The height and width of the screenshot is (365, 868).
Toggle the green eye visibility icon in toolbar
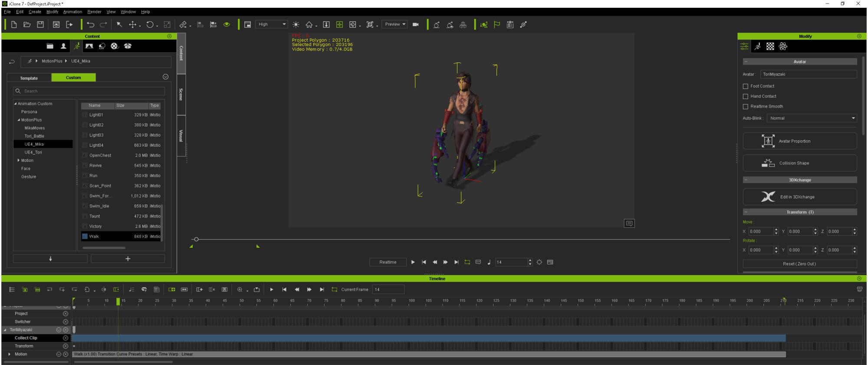coord(227,25)
